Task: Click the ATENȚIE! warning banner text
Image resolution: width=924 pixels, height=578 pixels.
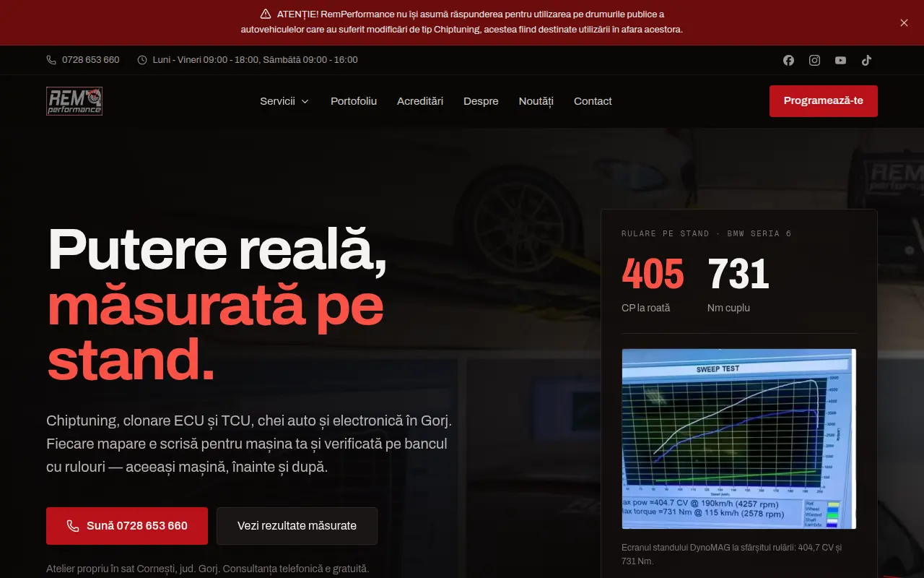Action: 462,22
